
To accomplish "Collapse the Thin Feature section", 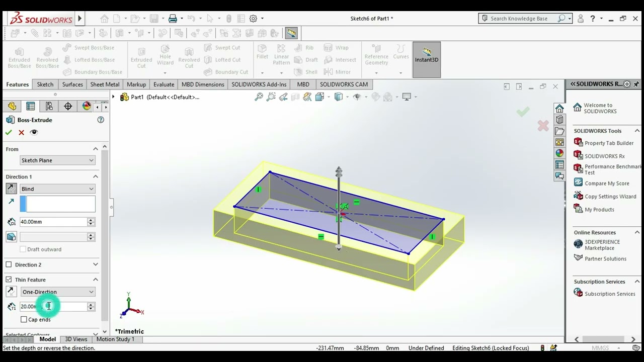I will [x=95, y=280].
